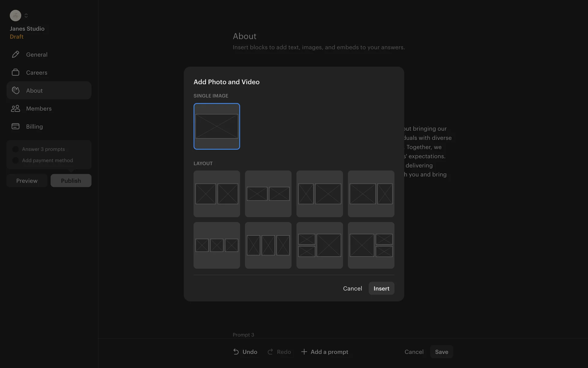Choose the two equal squares layout
The height and width of the screenshot is (368, 588).
(217, 194)
